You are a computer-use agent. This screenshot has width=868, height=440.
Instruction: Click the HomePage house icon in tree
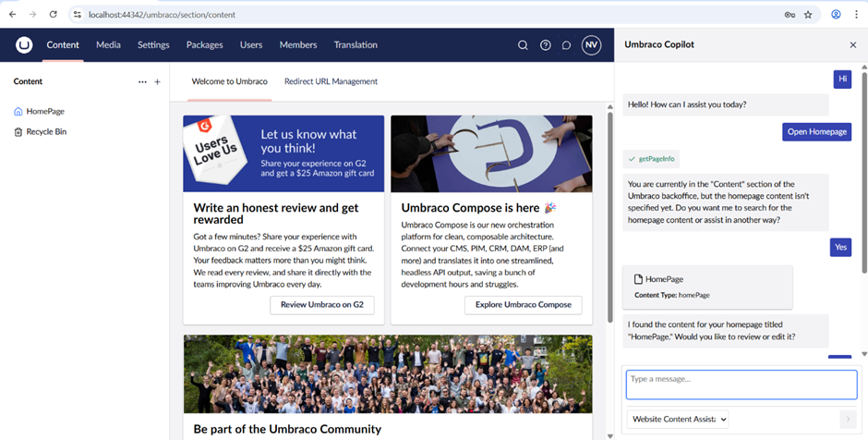18,111
